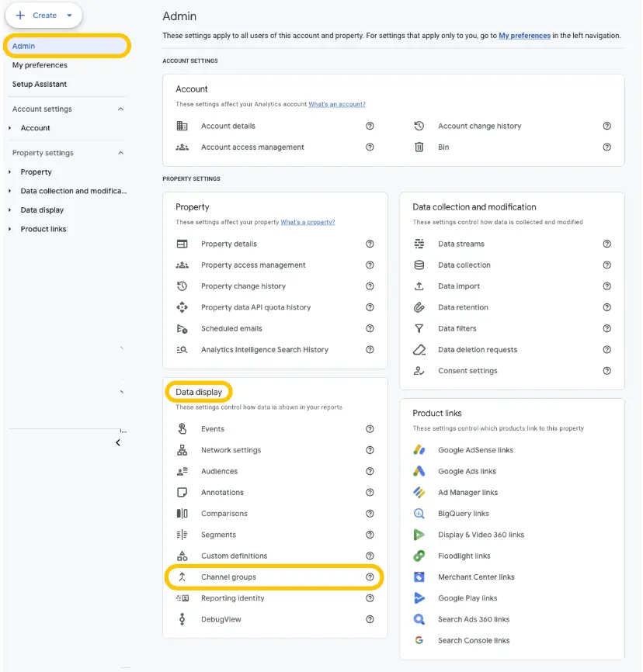Open Google Ads links

point(467,472)
